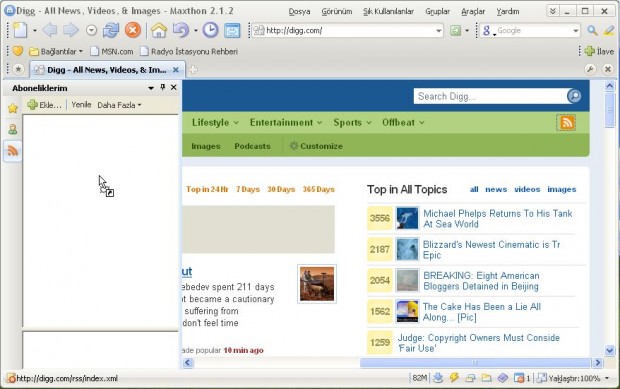Click the Forward arrow button
The image size is (620, 389).
(71, 30)
